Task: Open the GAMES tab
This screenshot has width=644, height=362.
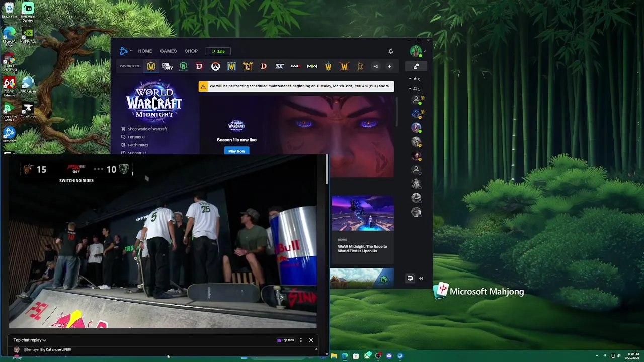Action: point(168,51)
